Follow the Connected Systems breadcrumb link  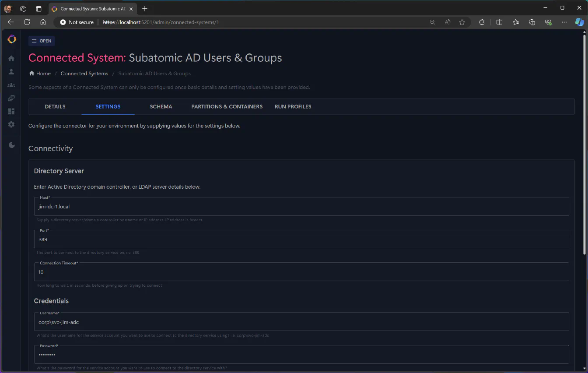click(x=84, y=74)
